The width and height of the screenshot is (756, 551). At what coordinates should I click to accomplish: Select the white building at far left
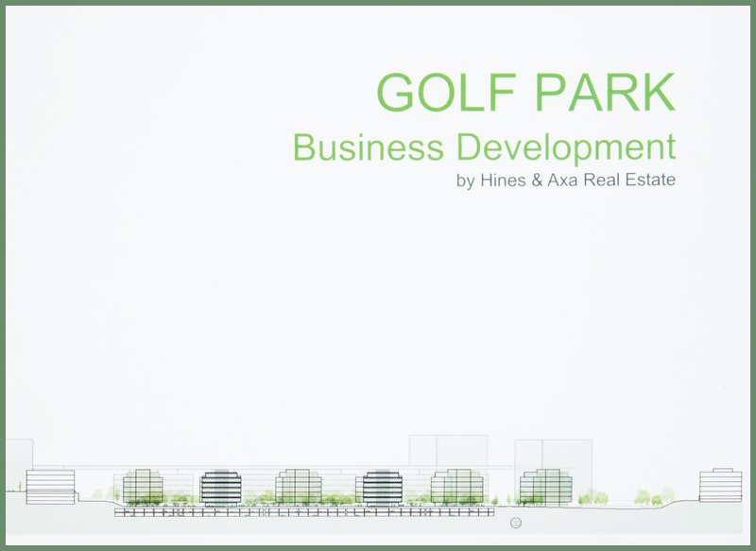click(50, 487)
